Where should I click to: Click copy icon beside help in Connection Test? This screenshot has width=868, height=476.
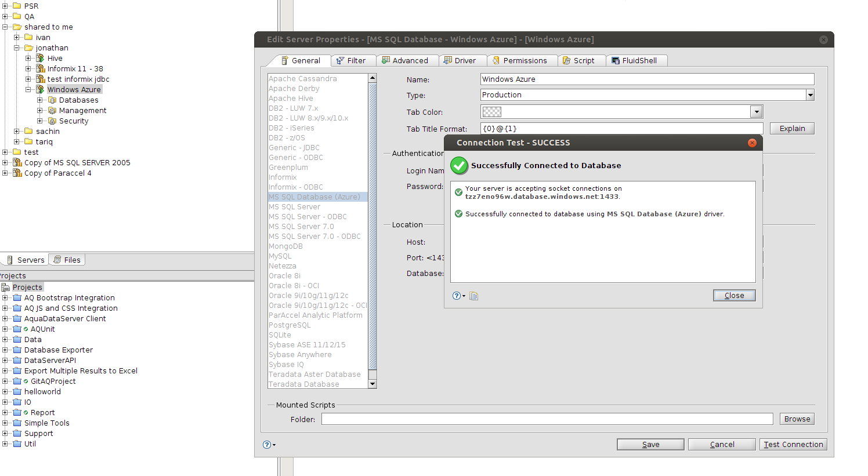click(x=473, y=296)
